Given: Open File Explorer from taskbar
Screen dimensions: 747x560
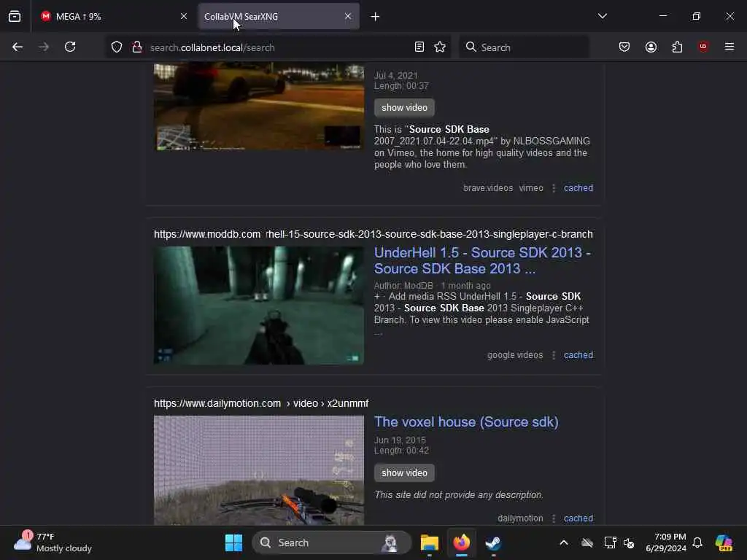Looking at the screenshot, I should tap(429, 542).
